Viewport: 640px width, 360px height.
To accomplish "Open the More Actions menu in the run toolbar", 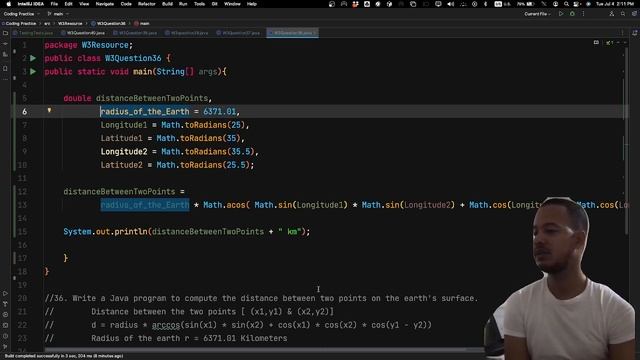I will (x=583, y=14).
